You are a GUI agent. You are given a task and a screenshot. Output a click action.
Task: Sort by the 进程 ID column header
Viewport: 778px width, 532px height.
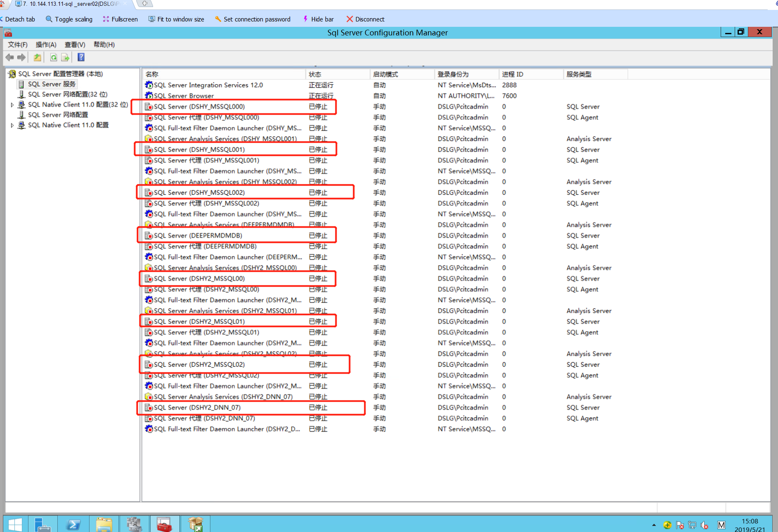pos(531,74)
